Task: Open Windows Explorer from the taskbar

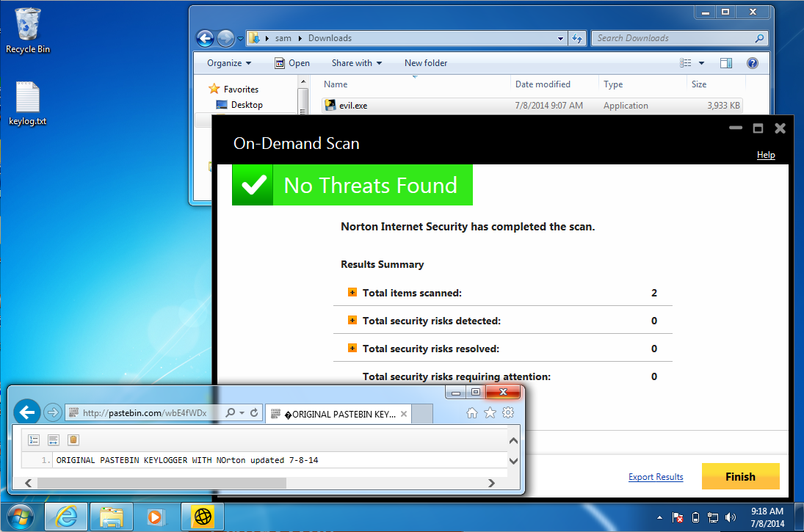Action: (112, 517)
